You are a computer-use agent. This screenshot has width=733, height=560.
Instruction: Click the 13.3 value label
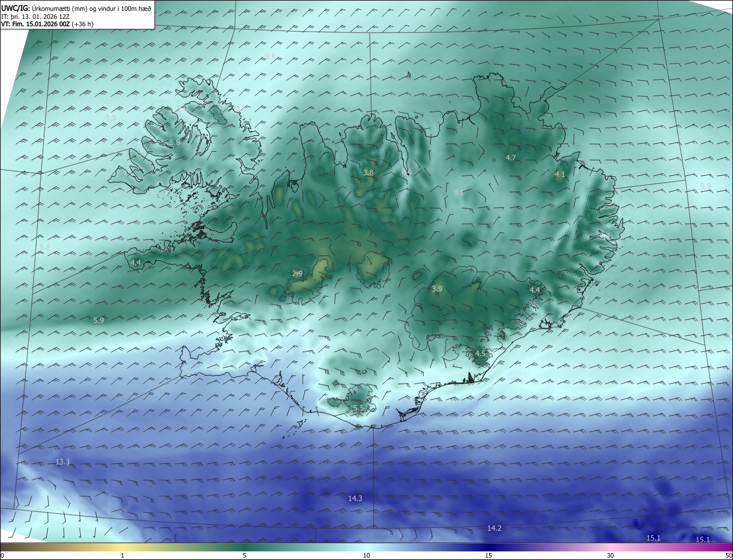click(62, 462)
